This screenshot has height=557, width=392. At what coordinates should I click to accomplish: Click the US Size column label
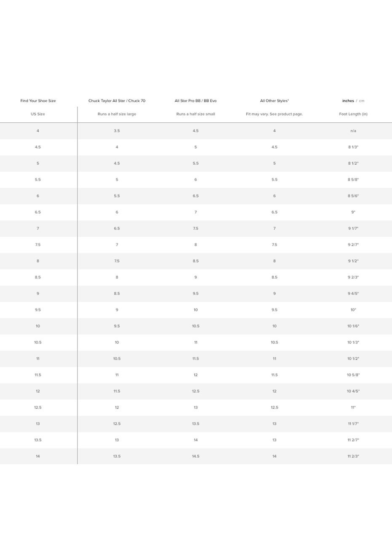tap(38, 114)
